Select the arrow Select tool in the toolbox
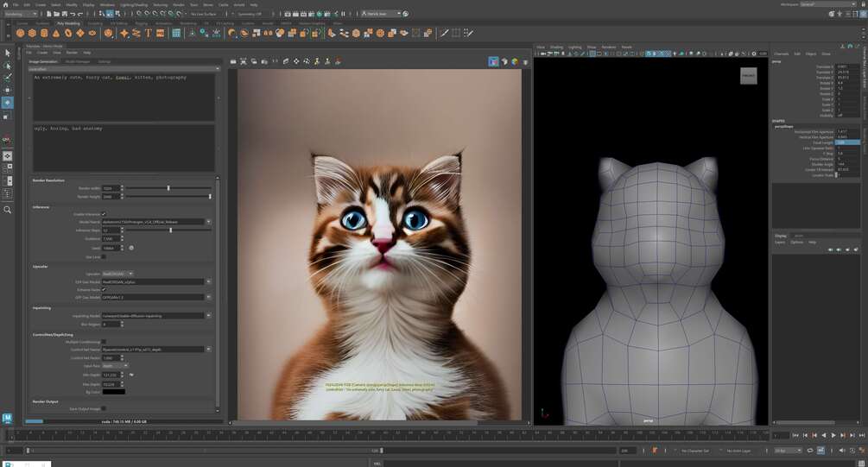The image size is (868, 467). [x=7, y=54]
